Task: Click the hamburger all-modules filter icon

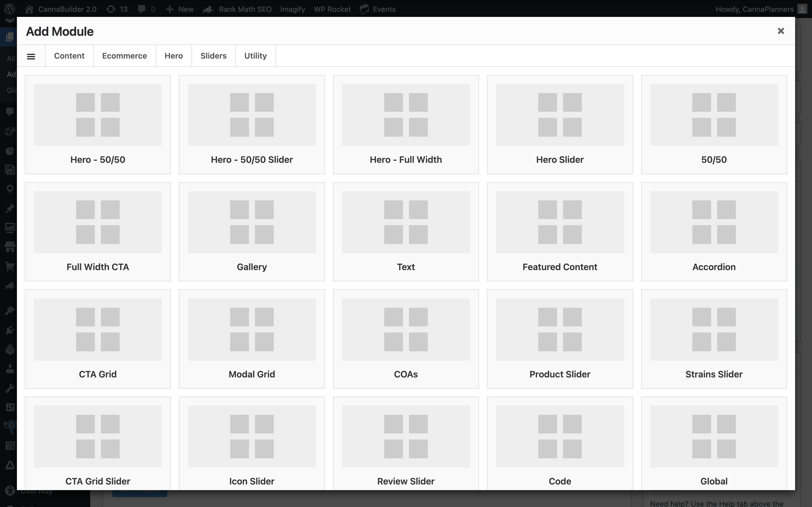Action: 31,56
